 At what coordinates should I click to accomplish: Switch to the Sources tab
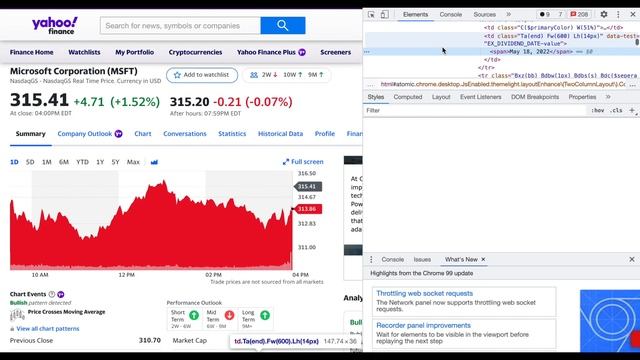[484, 14]
